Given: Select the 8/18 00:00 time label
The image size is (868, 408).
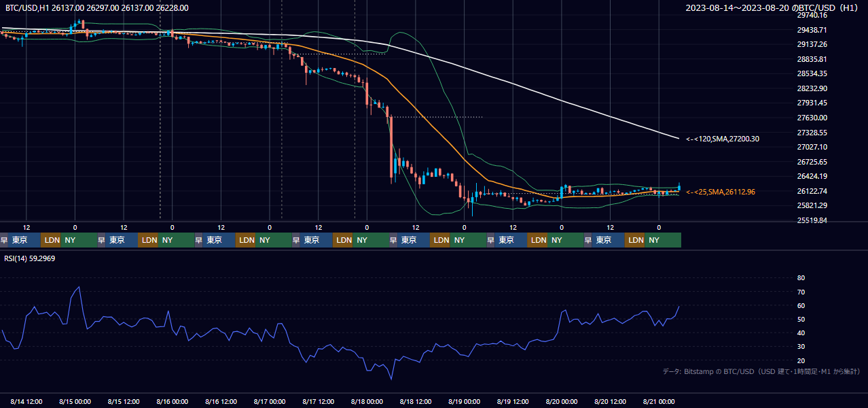Looking at the screenshot, I should click(x=367, y=402).
